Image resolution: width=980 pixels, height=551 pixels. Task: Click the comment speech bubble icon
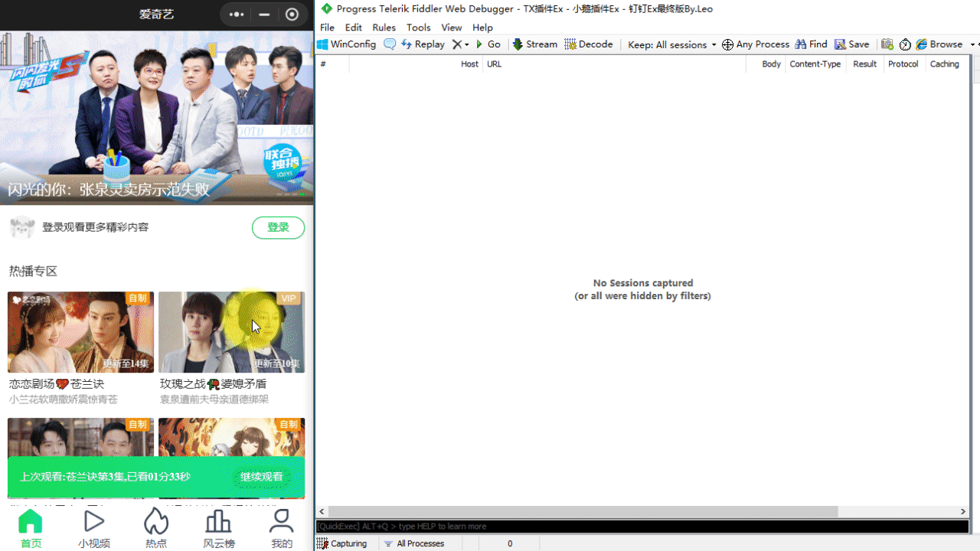coord(390,44)
